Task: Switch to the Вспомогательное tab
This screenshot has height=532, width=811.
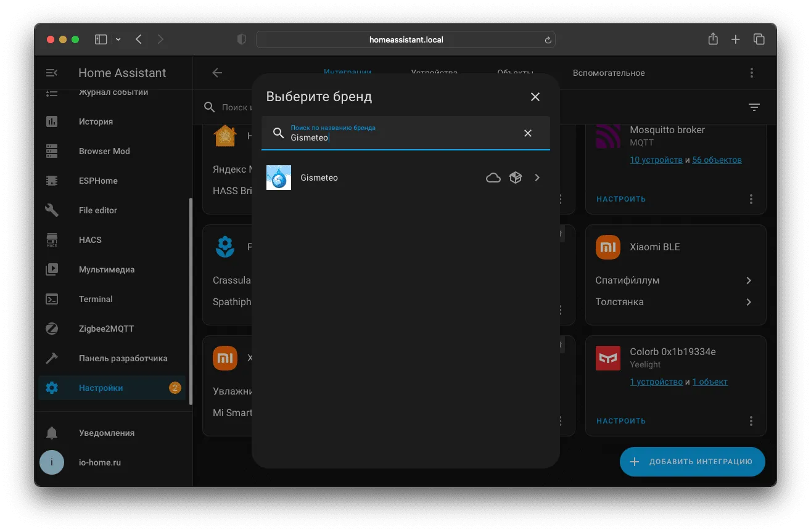Action: tap(609, 73)
